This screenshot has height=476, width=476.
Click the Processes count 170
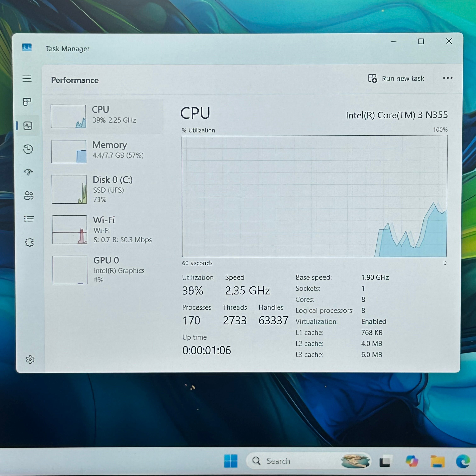pyautogui.click(x=191, y=320)
